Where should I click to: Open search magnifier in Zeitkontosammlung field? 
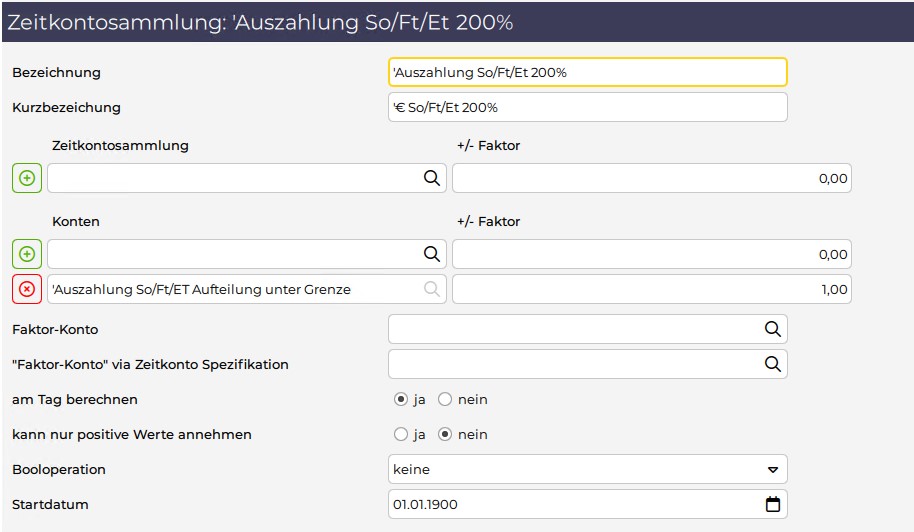[x=431, y=178]
